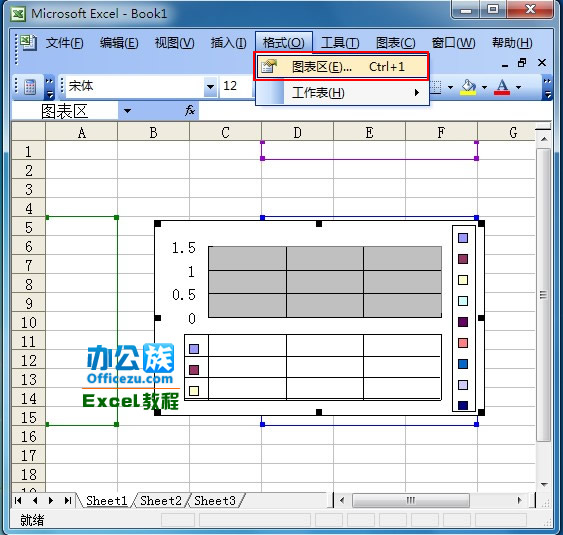The height and width of the screenshot is (535, 563).
Task: Open the fill color dropdown arrow
Action: coord(484,87)
